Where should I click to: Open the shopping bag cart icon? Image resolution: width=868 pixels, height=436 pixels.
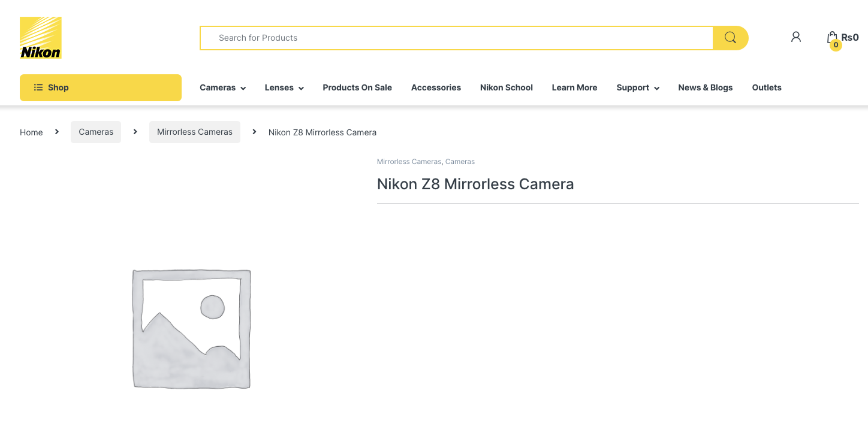pyautogui.click(x=832, y=37)
